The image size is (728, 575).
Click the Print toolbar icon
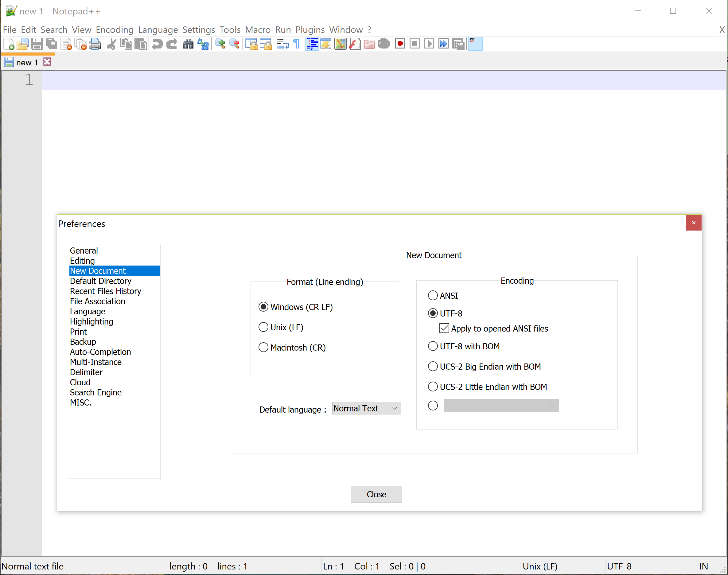[95, 44]
